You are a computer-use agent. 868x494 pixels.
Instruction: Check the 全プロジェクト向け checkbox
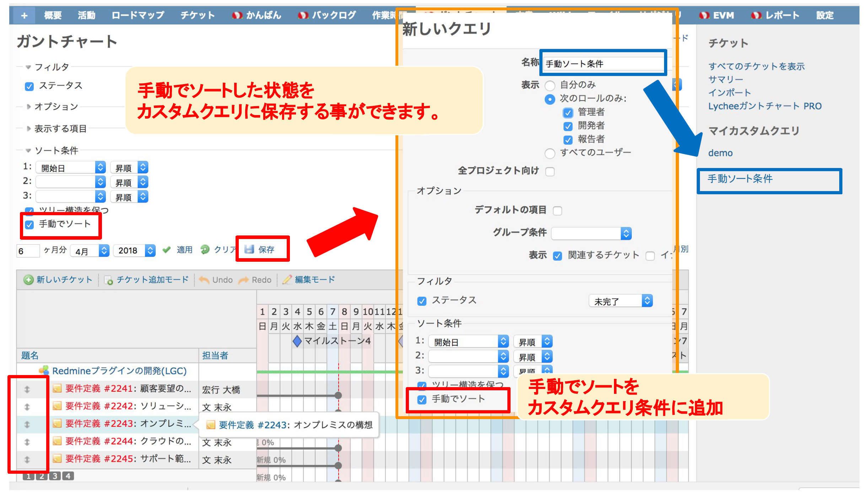pos(550,172)
